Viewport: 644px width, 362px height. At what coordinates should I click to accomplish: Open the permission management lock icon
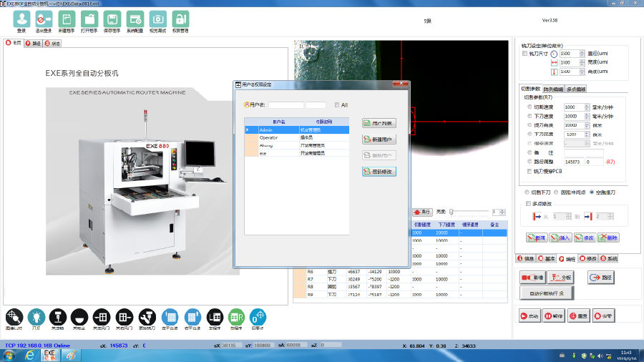(x=180, y=19)
